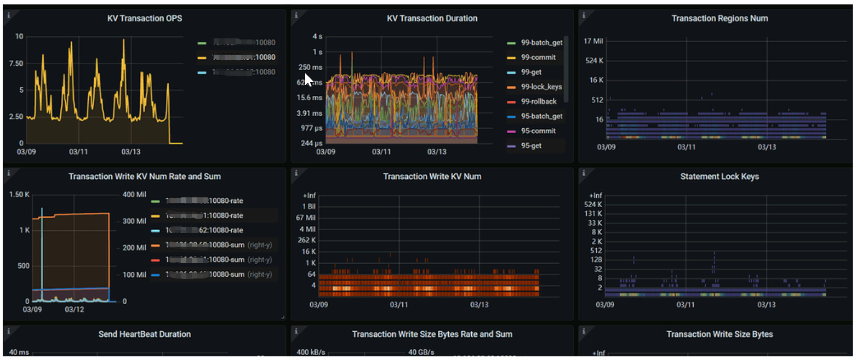Show info for Transaction Regions Num panel
The width and height of the screenshot is (868, 364).
click(584, 15)
